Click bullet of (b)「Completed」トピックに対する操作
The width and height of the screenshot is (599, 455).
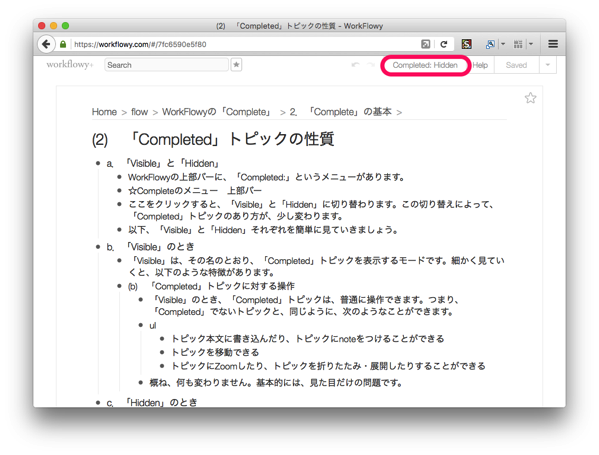tap(119, 286)
